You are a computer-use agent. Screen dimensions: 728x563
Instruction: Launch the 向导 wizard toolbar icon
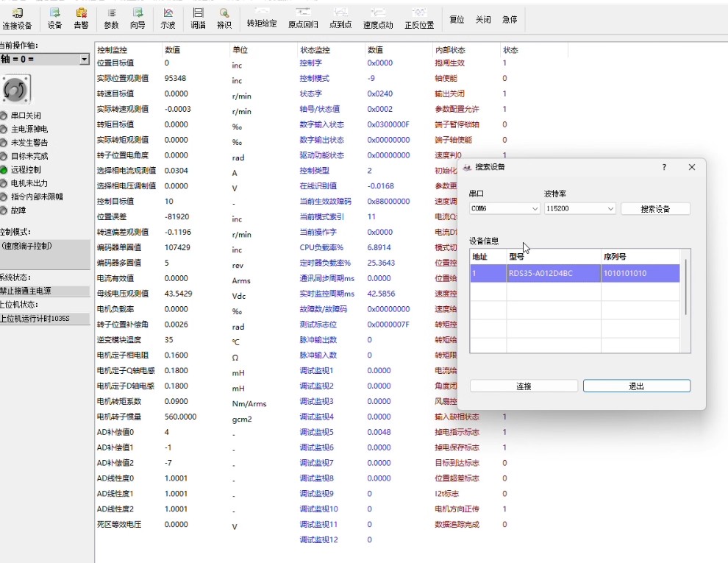click(x=138, y=19)
